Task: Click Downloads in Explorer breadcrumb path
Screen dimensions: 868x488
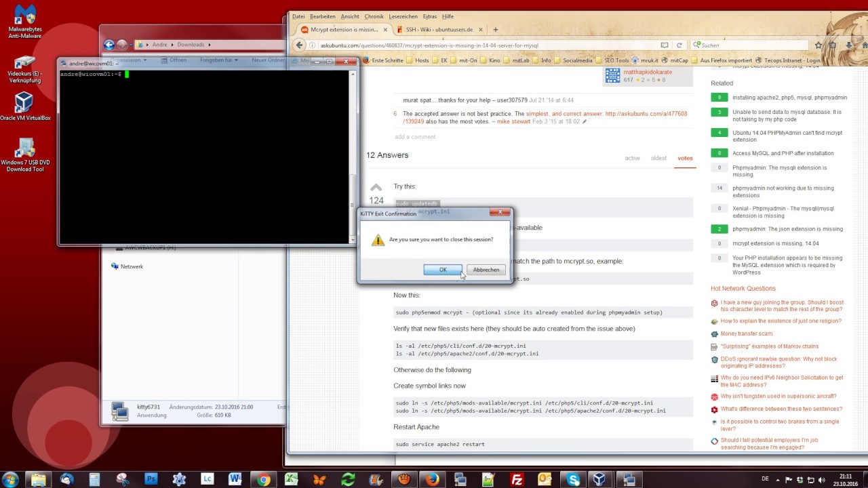Action: [x=191, y=45]
